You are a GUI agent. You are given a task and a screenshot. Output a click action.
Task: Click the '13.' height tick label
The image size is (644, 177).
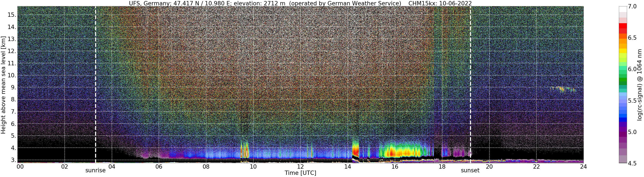[x=12, y=39]
